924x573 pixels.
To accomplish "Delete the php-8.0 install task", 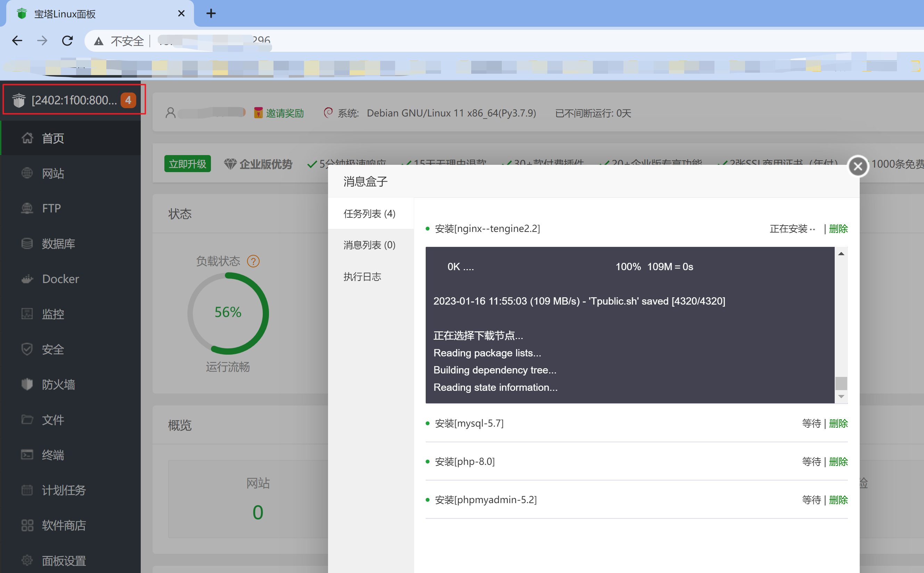I will tap(839, 462).
